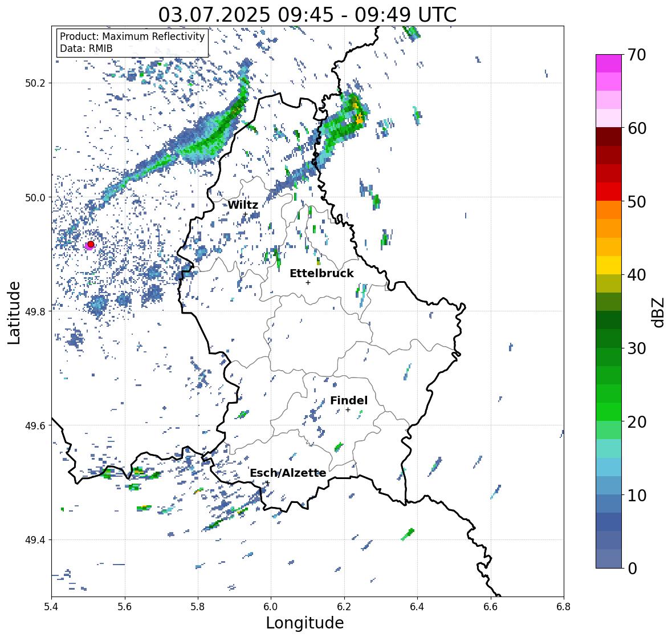Screen dimensions: 672x637
Task: Click the longitude tick label 6.0
Action: click(271, 607)
